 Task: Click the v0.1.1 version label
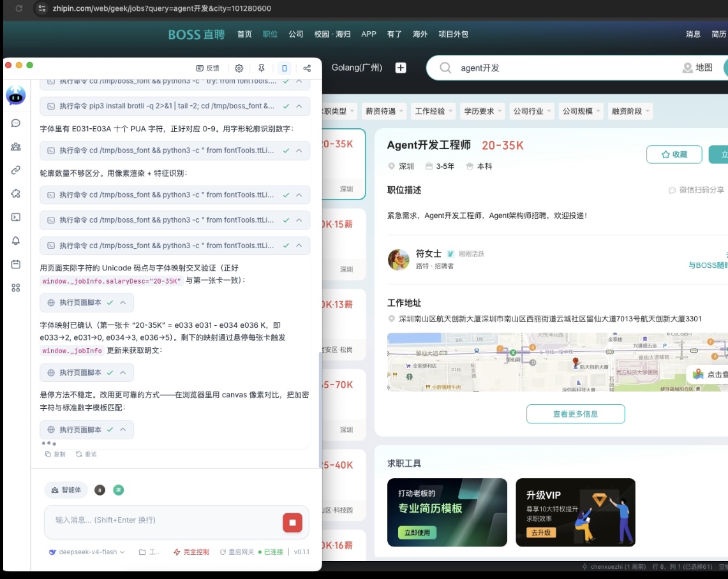(x=301, y=552)
